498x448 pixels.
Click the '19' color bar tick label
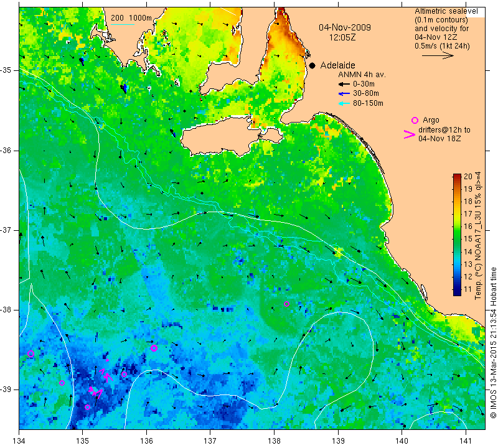click(x=469, y=189)
